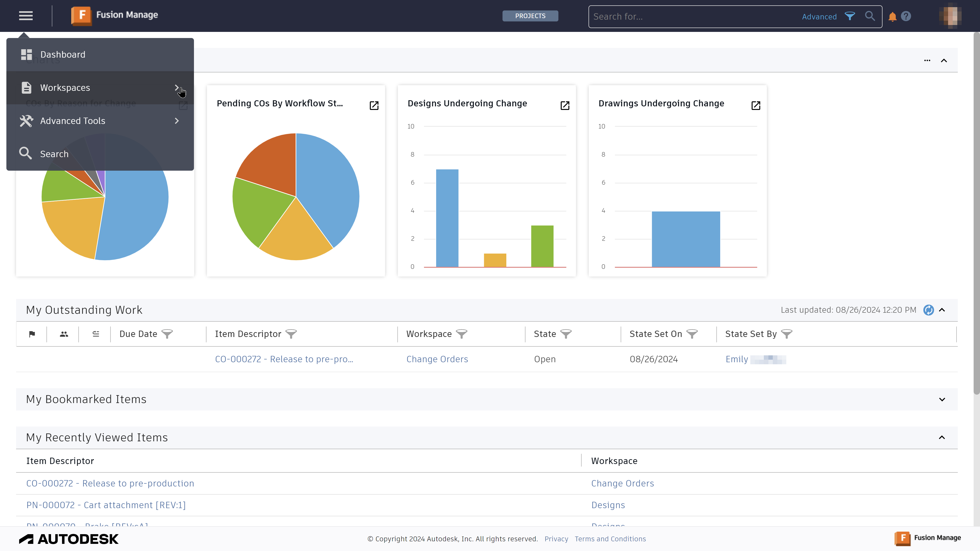Click the Advanced Tools expand arrow

click(x=178, y=120)
